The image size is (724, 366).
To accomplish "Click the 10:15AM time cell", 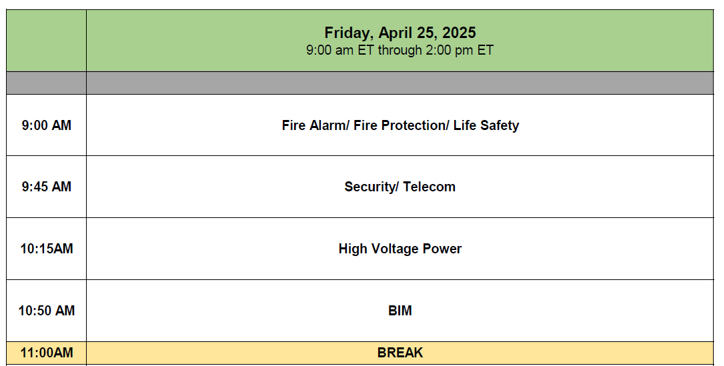I will point(46,248).
